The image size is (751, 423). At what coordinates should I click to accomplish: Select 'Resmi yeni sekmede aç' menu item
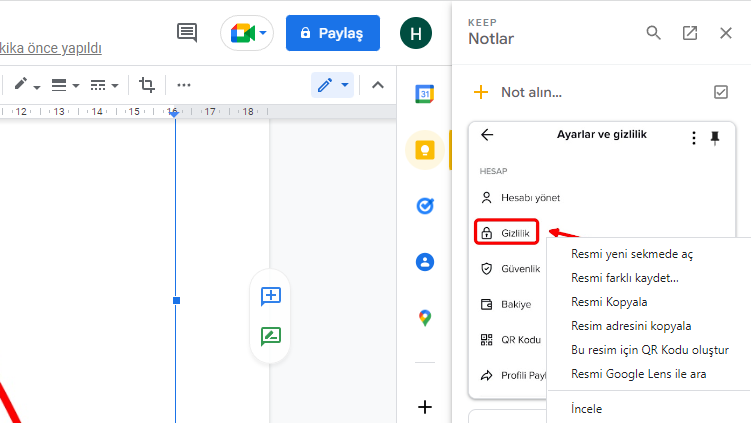(x=631, y=254)
